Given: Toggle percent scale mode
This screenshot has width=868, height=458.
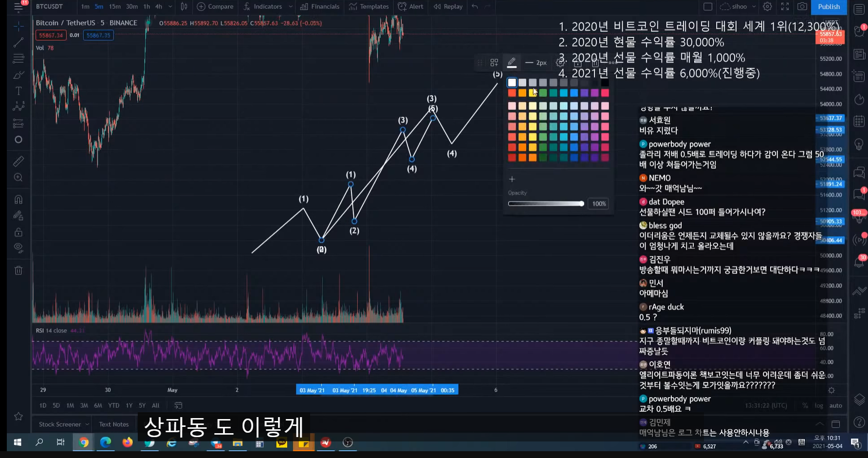Looking at the screenshot, I should tap(805, 405).
